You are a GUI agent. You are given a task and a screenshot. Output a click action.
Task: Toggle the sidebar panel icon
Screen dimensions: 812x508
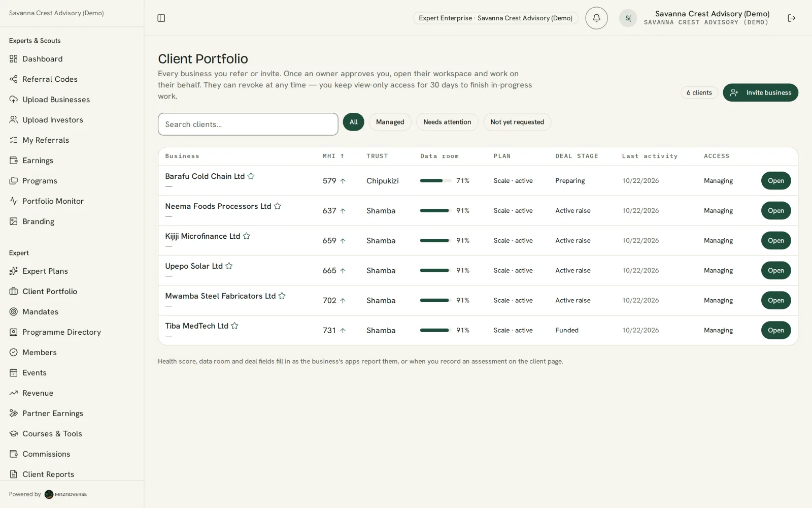pyautogui.click(x=161, y=18)
